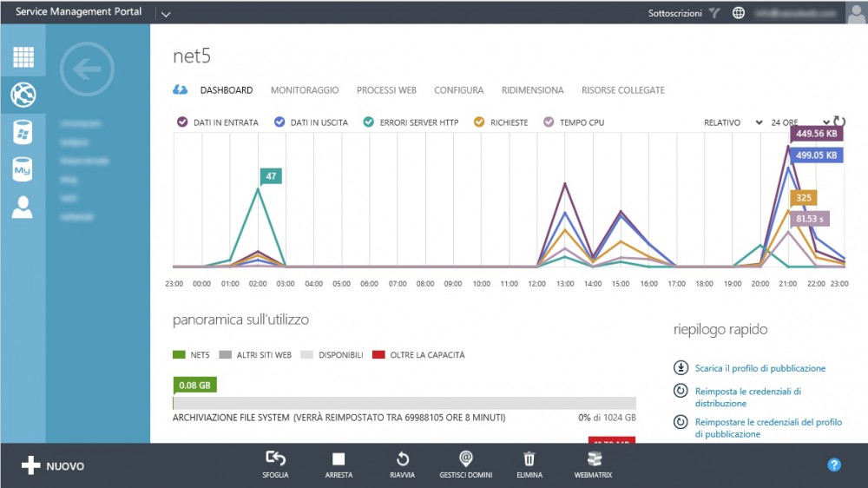Toggle the Errori Server HTTP metric

coord(370,122)
